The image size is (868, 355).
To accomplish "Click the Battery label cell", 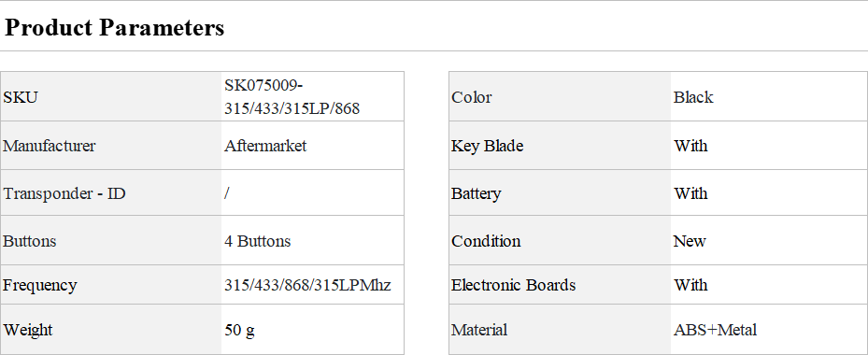I will (560, 193).
